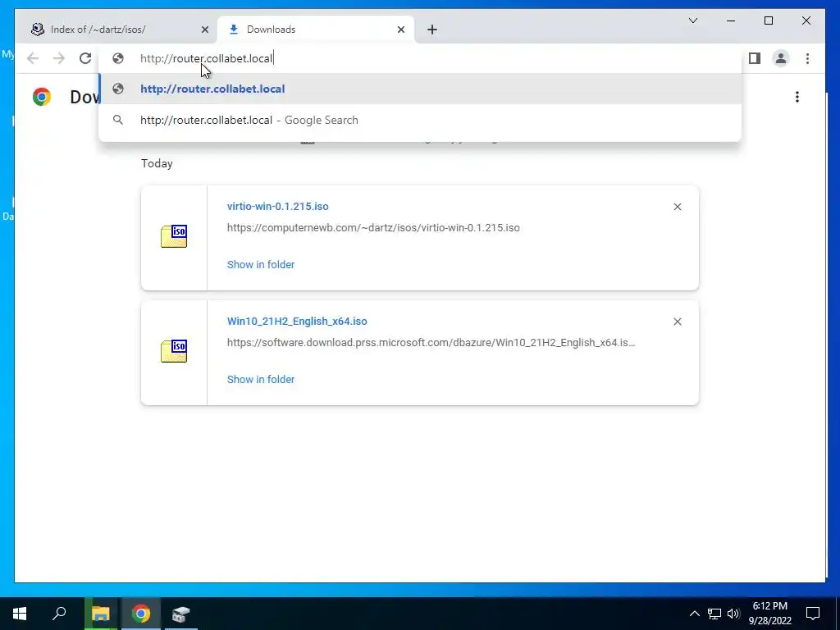Open the network status tray icon
The width and height of the screenshot is (840, 630).
click(x=714, y=614)
